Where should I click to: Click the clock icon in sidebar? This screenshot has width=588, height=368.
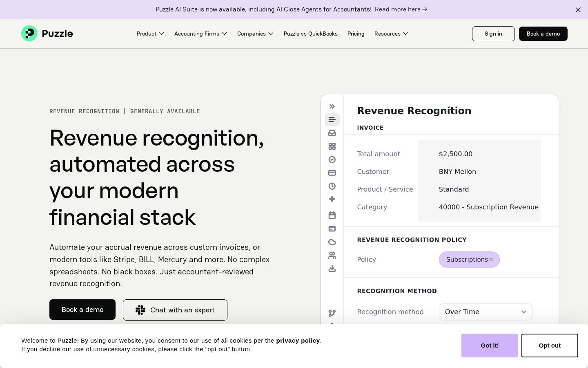point(332,186)
